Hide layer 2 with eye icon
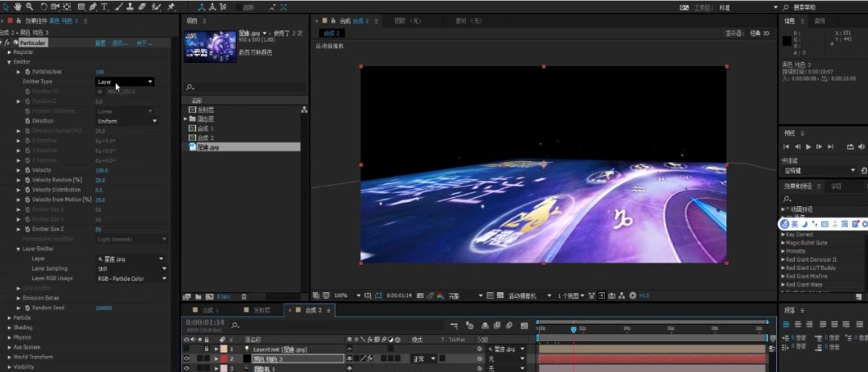The image size is (868, 372). (x=186, y=358)
